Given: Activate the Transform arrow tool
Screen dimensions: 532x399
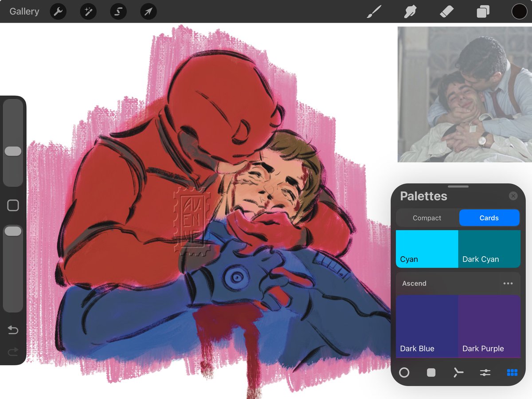Looking at the screenshot, I should pyautogui.click(x=149, y=12).
